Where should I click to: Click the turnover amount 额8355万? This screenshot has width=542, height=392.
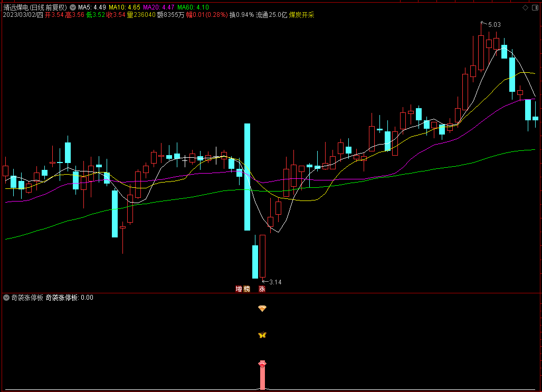click(x=171, y=15)
